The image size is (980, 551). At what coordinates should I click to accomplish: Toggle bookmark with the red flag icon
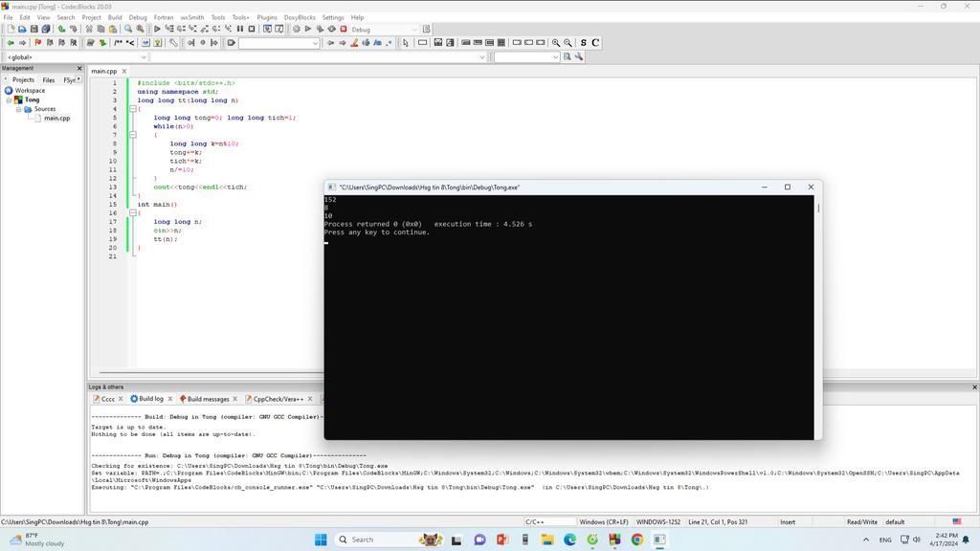[x=37, y=42]
